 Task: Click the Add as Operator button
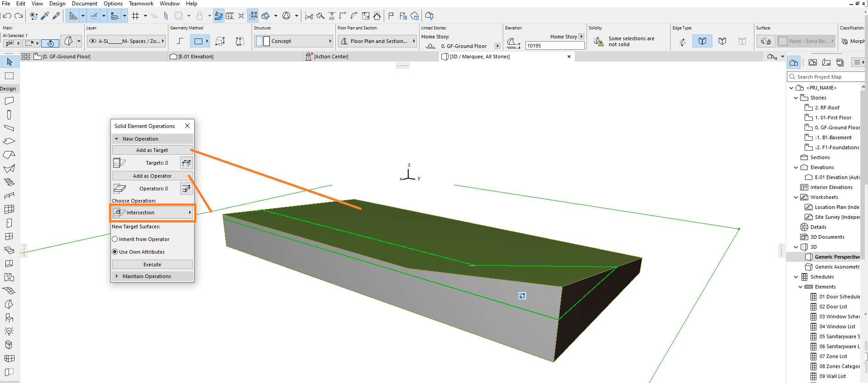(152, 176)
